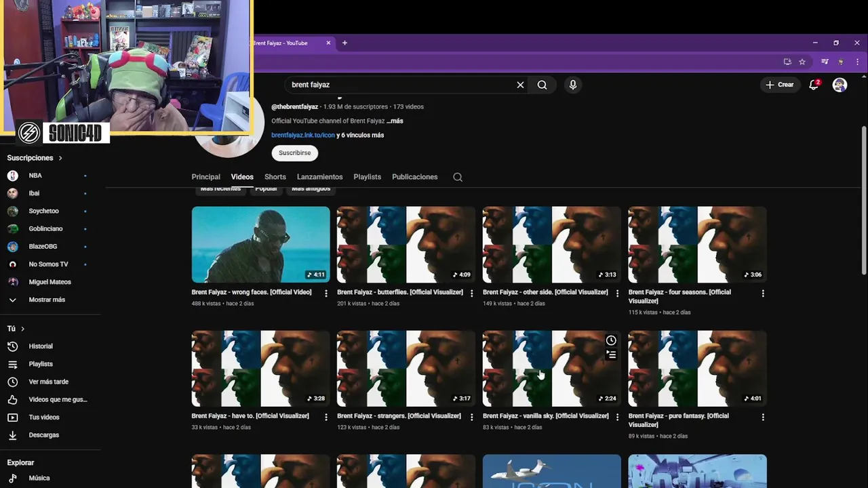Screen dimensions: 868x488
Task: Open options menu for vanilla sky video
Action: 617,418
